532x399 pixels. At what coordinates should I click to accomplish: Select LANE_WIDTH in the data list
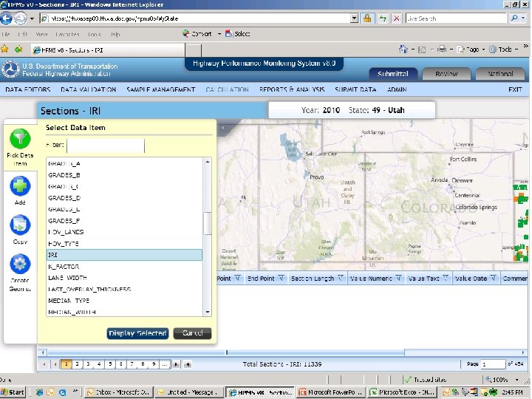point(124,278)
